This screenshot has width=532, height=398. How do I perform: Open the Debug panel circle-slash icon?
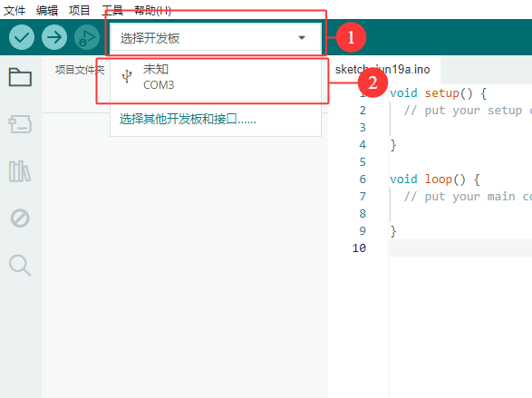tap(20, 218)
